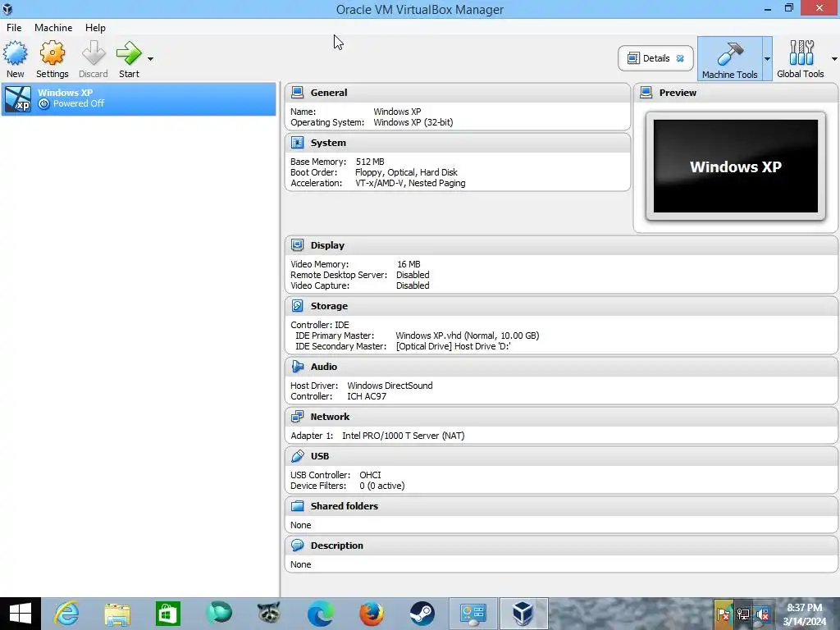Click the Display section monitor icon
The width and height of the screenshot is (840, 630).
click(297, 244)
